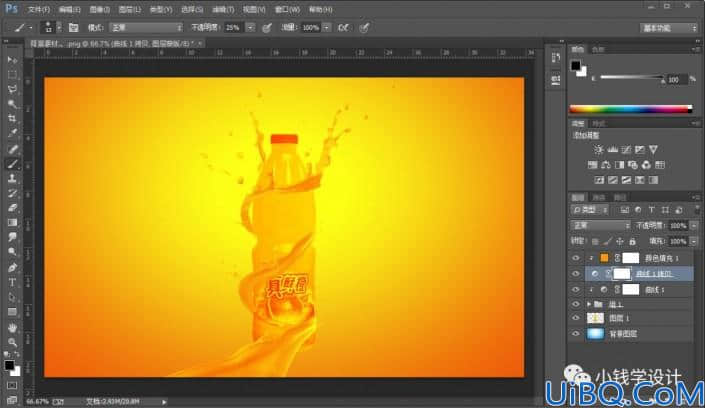Select the Gradient tool

[12, 223]
